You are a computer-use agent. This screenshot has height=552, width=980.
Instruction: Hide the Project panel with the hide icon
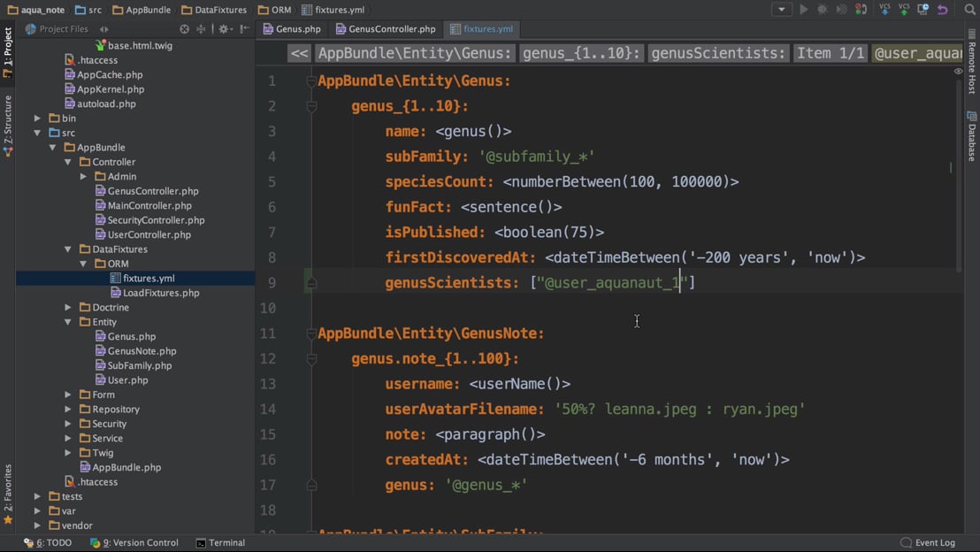pyautogui.click(x=244, y=29)
